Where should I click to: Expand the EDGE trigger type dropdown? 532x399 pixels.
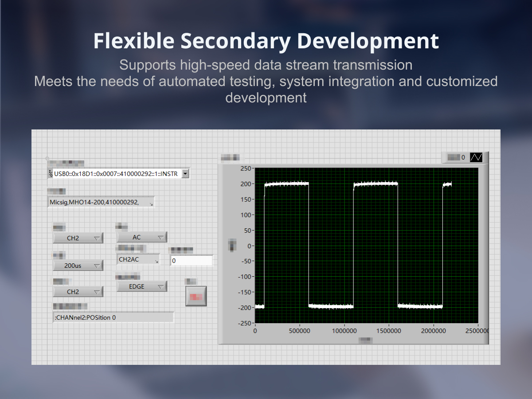pyautogui.click(x=141, y=286)
